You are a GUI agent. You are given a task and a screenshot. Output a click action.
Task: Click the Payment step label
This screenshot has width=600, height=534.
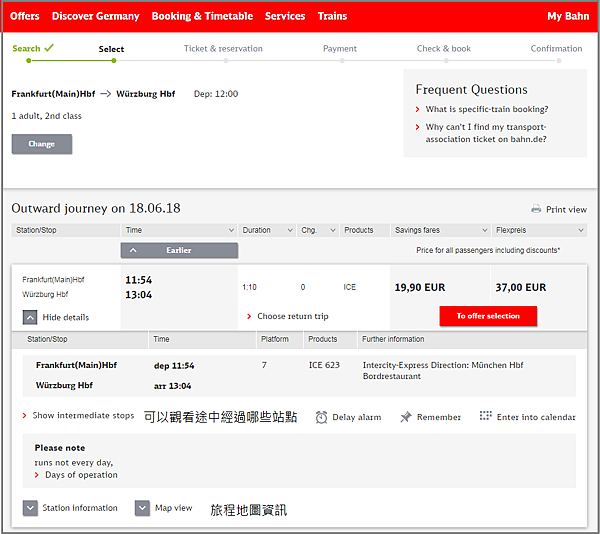(x=340, y=49)
